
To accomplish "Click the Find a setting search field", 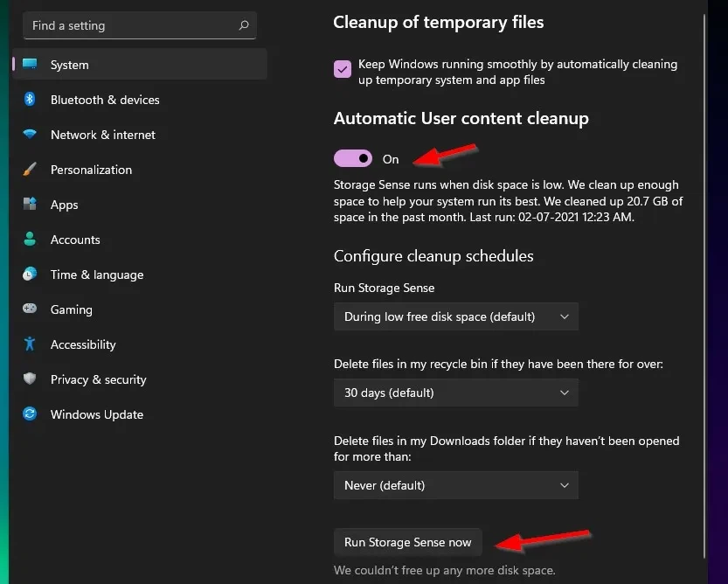I will [131, 26].
